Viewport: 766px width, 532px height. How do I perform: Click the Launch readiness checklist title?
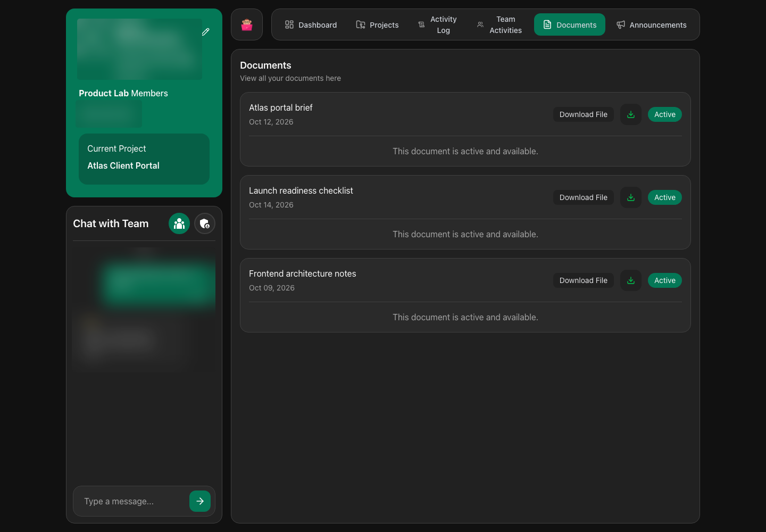click(301, 190)
